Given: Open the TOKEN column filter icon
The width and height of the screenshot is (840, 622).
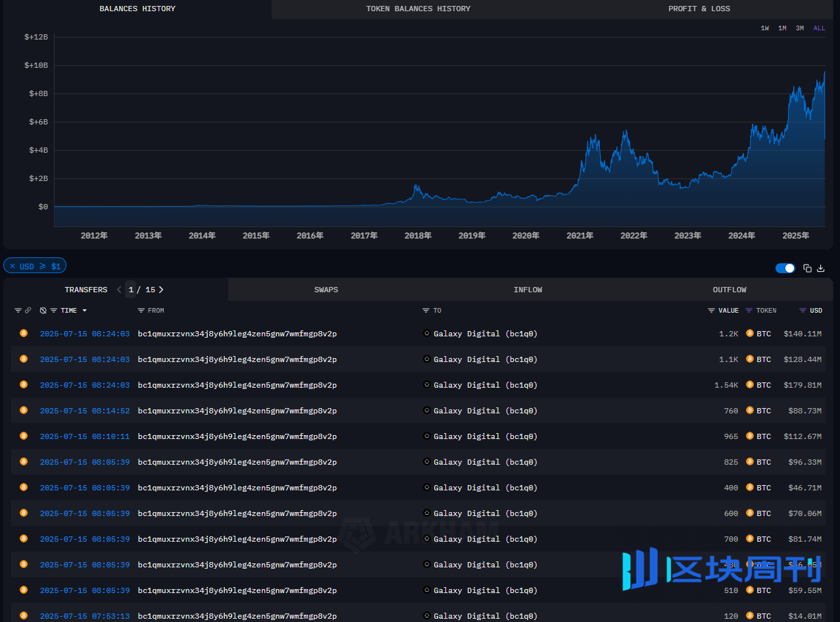Looking at the screenshot, I should pyautogui.click(x=749, y=311).
